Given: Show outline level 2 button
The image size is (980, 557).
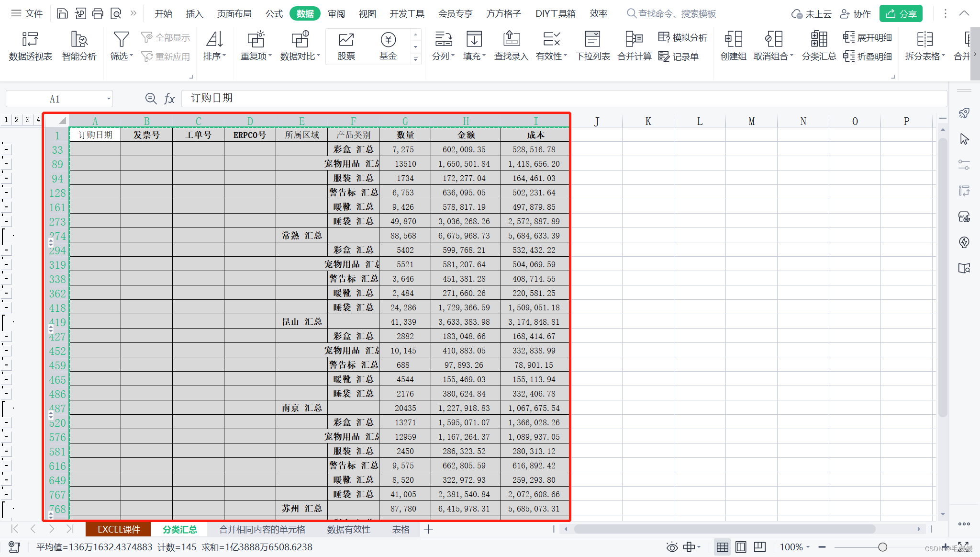Looking at the screenshot, I should (x=17, y=120).
